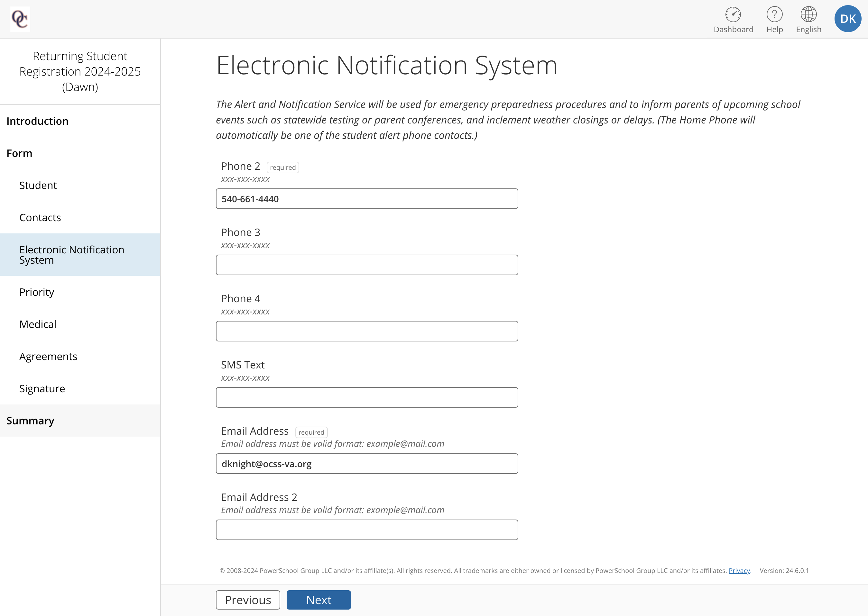
Task: Open the DK user avatar menu
Action: 847,19
